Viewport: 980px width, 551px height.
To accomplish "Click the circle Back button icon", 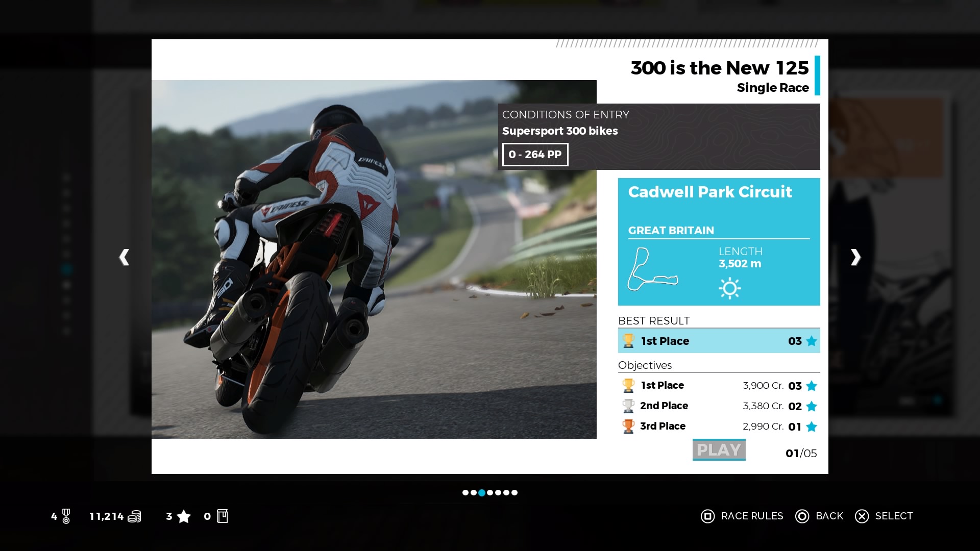I will (802, 516).
